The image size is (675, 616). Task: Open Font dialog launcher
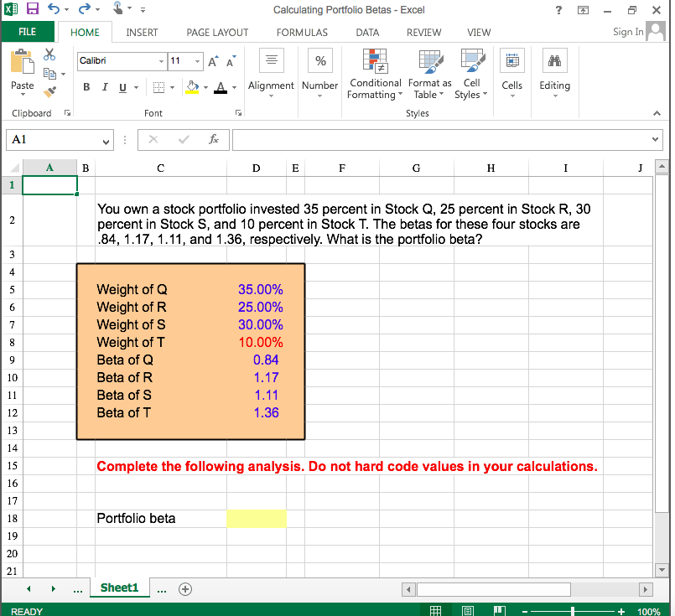[x=238, y=112]
